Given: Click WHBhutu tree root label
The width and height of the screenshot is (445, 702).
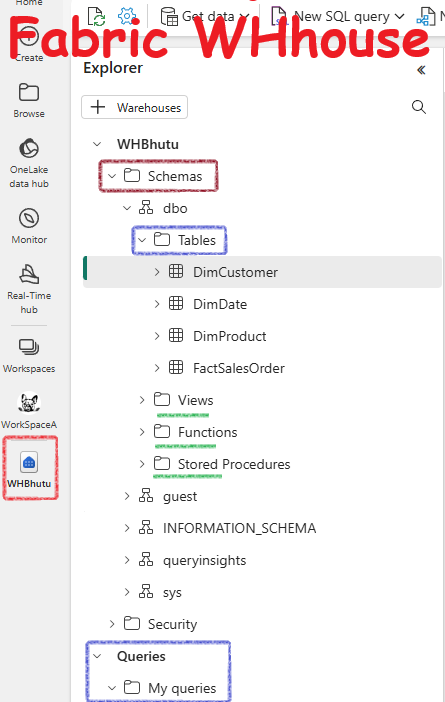Looking at the screenshot, I should (x=148, y=144).
